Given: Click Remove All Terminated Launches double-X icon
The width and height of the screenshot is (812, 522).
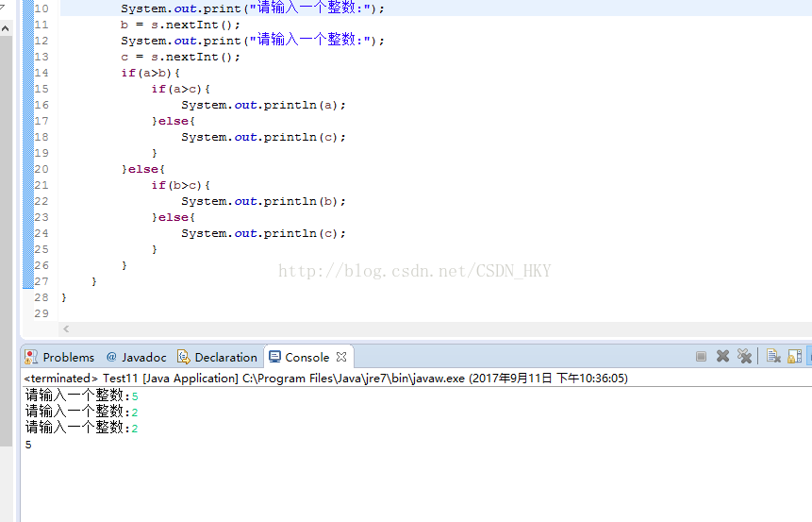Looking at the screenshot, I should pos(745,356).
